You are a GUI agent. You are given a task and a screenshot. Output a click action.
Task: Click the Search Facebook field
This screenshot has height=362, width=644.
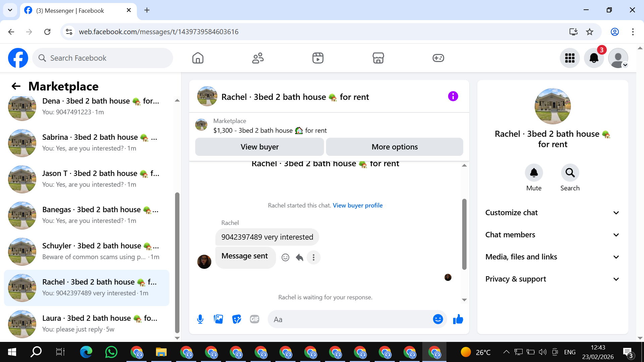pos(103,58)
